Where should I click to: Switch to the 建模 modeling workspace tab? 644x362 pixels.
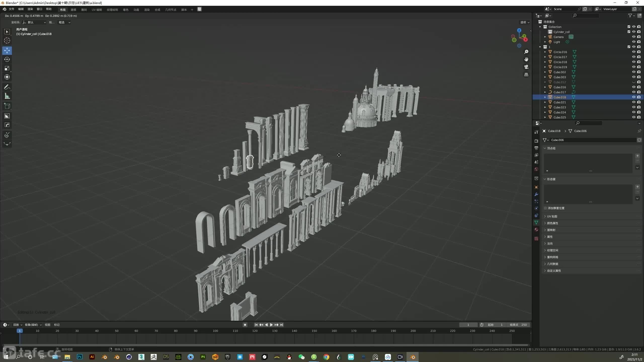(x=73, y=10)
